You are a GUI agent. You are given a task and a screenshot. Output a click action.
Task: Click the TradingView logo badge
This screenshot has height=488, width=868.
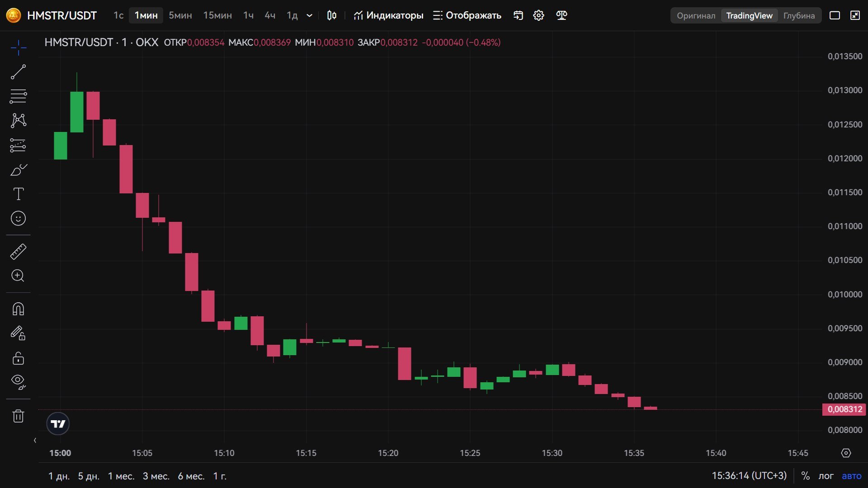tap(58, 424)
